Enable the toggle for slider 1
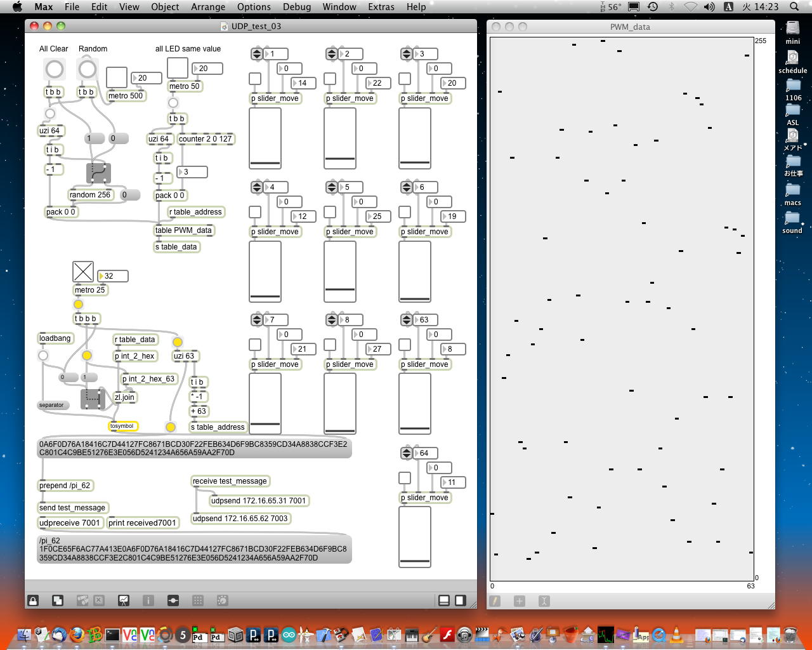The height and width of the screenshot is (650, 812). coord(255,79)
